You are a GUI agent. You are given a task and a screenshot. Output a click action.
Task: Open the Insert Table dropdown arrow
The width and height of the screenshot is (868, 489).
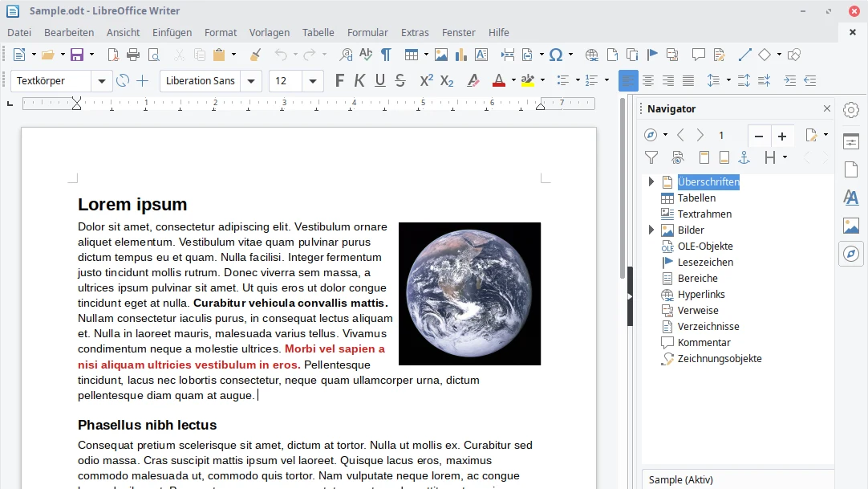(x=426, y=55)
